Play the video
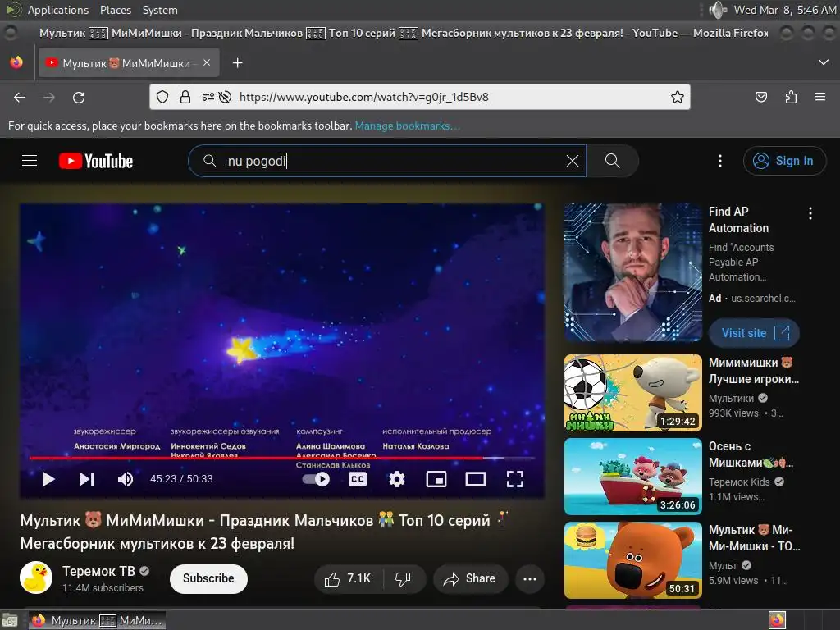The width and height of the screenshot is (840, 630). tap(48, 479)
